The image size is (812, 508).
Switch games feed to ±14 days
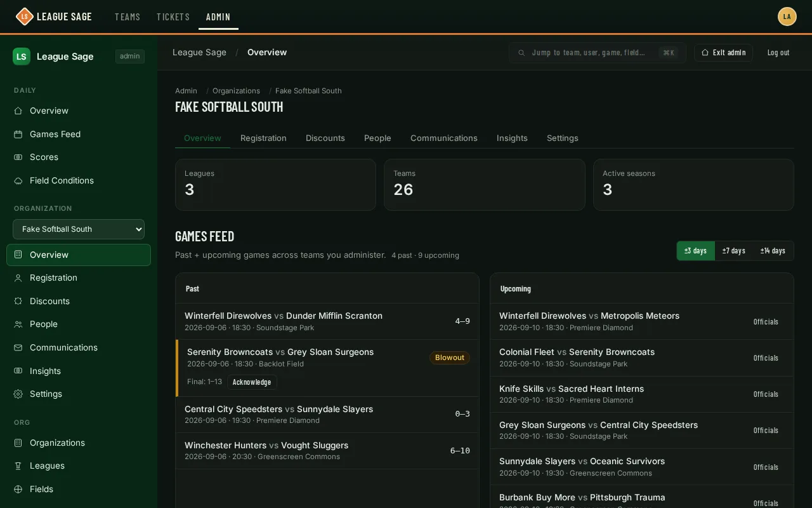pyautogui.click(x=773, y=251)
